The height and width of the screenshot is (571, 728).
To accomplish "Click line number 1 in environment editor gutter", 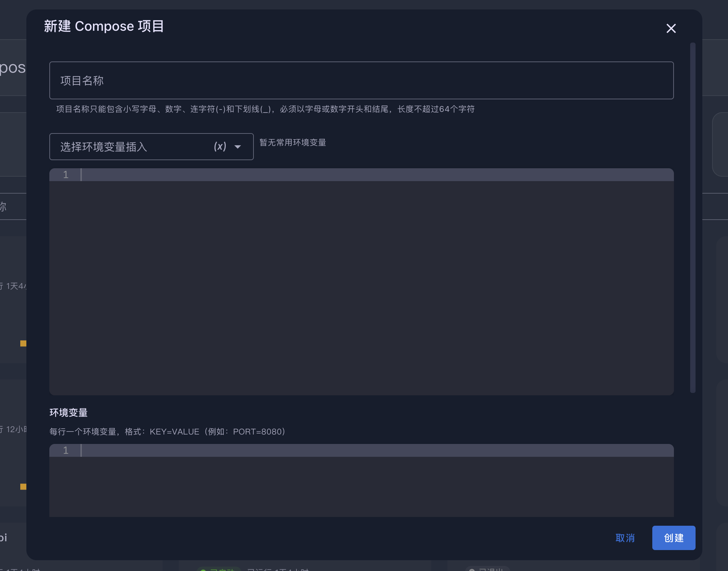I will click(x=66, y=450).
